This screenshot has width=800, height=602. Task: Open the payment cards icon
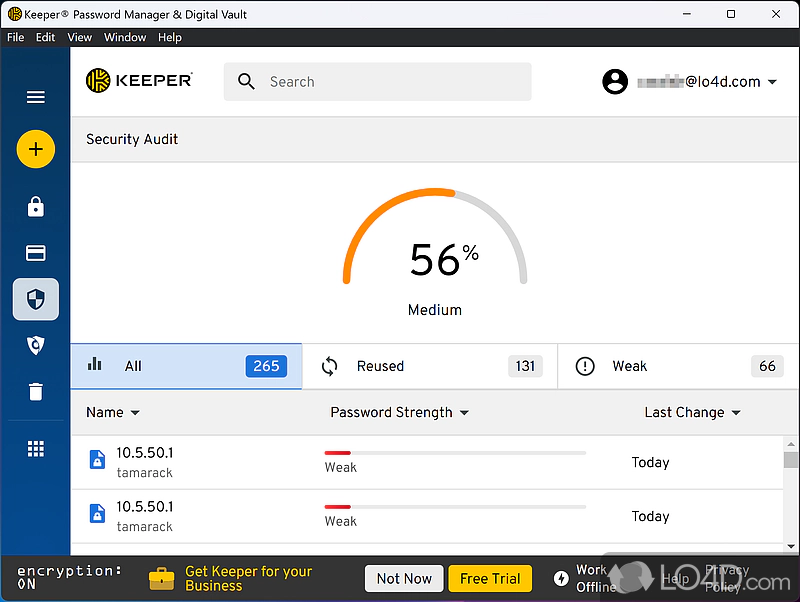(x=36, y=253)
